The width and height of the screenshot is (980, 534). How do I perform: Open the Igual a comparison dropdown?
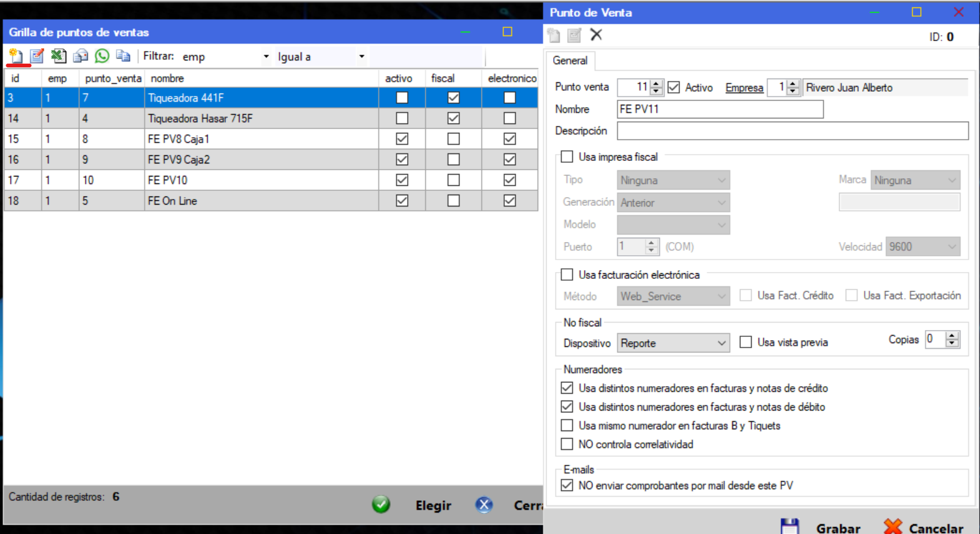coord(361,57)
